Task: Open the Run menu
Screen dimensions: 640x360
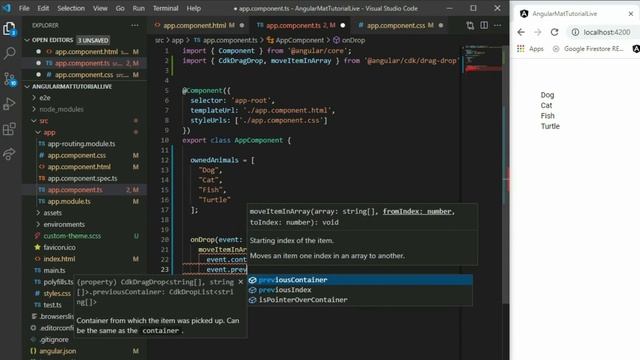Action: 138,8
